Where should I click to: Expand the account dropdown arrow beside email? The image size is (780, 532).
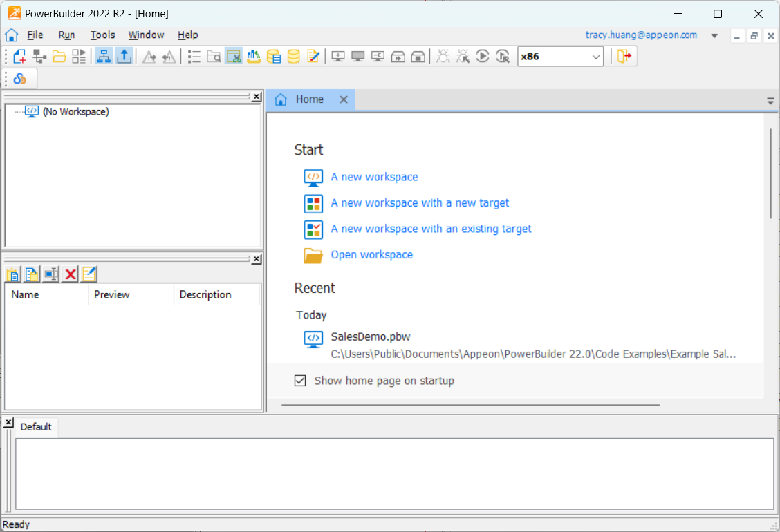pyautogui.click(x=714, y=35)
